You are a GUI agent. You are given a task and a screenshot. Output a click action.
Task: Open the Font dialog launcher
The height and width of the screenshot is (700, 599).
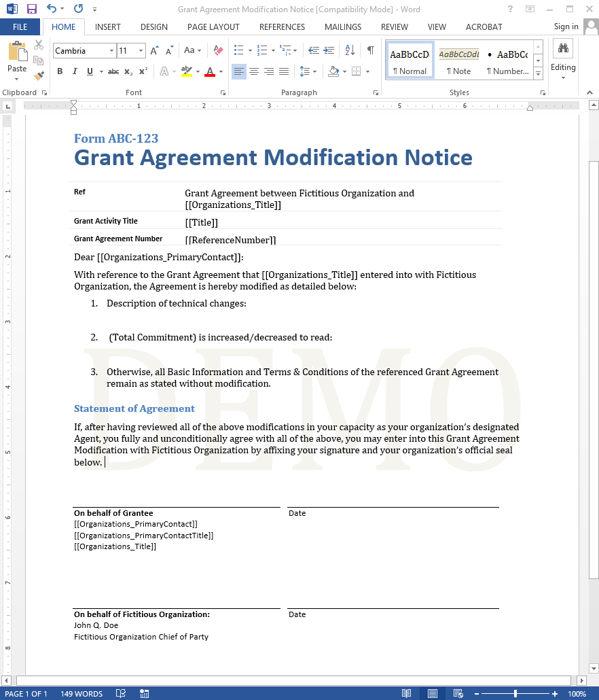[x=223, y=93]
